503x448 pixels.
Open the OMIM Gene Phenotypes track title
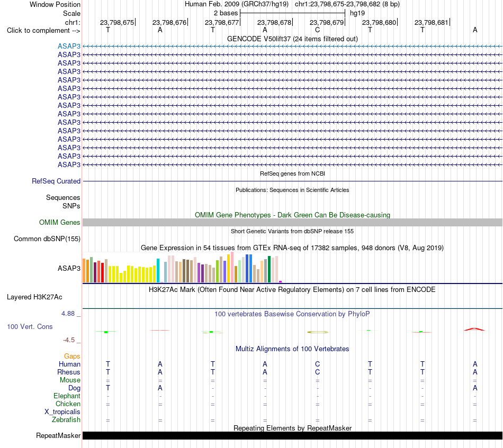(x=292, y=215)
